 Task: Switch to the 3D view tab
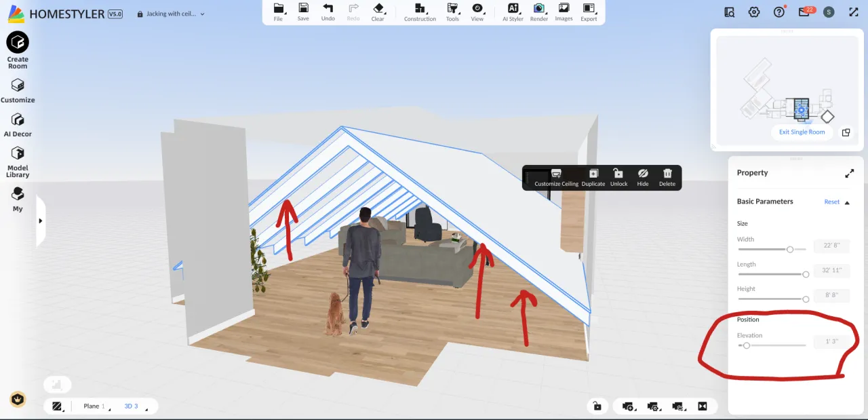click(130, 406)
